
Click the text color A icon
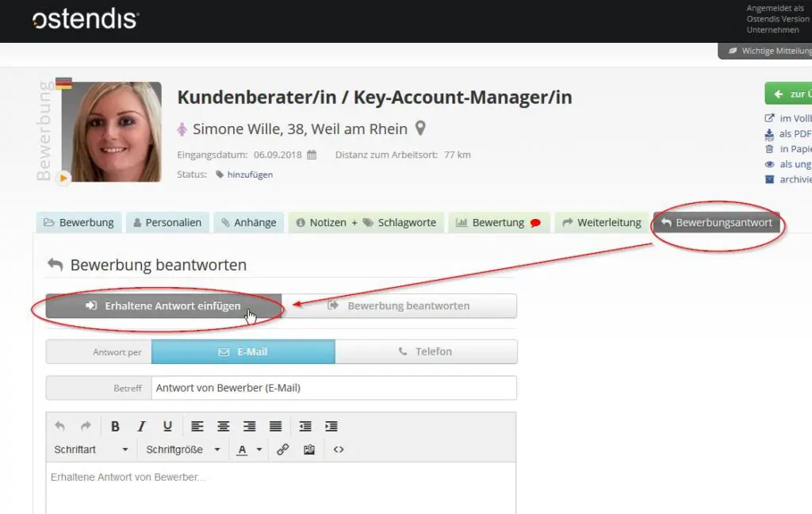click(x=242, y=450)
